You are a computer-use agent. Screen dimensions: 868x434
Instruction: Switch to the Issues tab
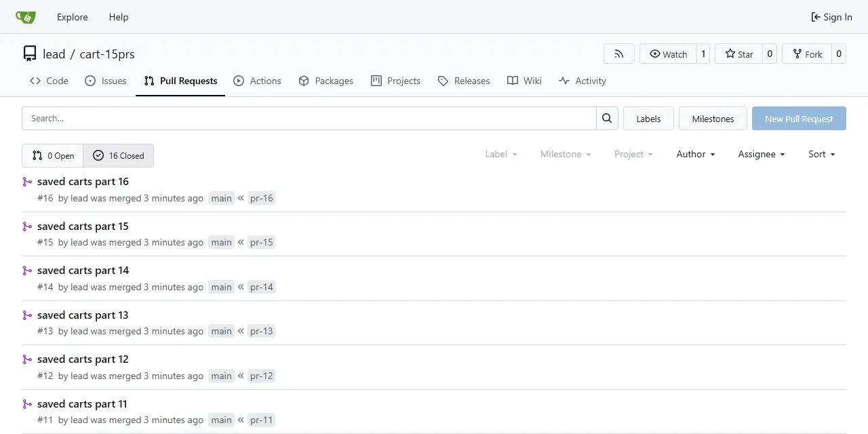106,81
